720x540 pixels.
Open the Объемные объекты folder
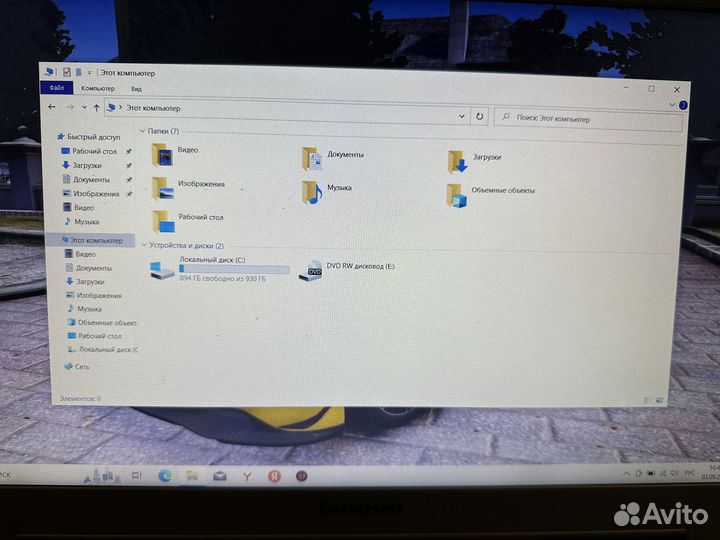[490, 195]
